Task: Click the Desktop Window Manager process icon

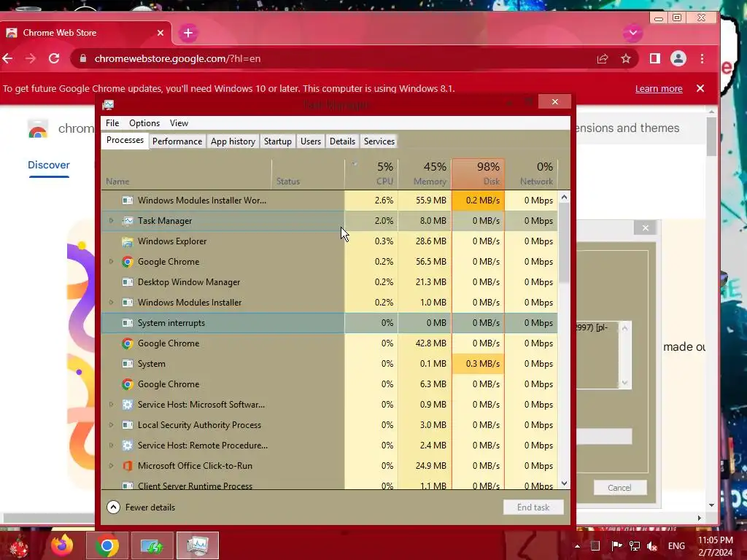Action: [x=127, y=282]
